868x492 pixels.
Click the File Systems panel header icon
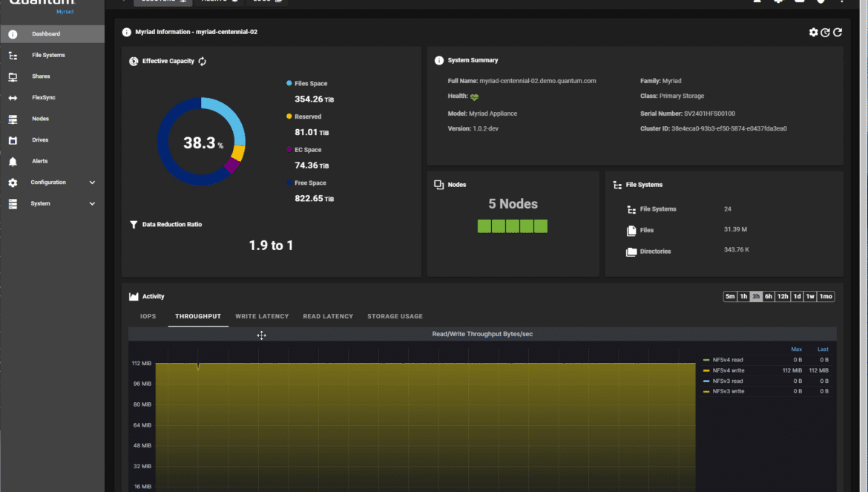617,185
